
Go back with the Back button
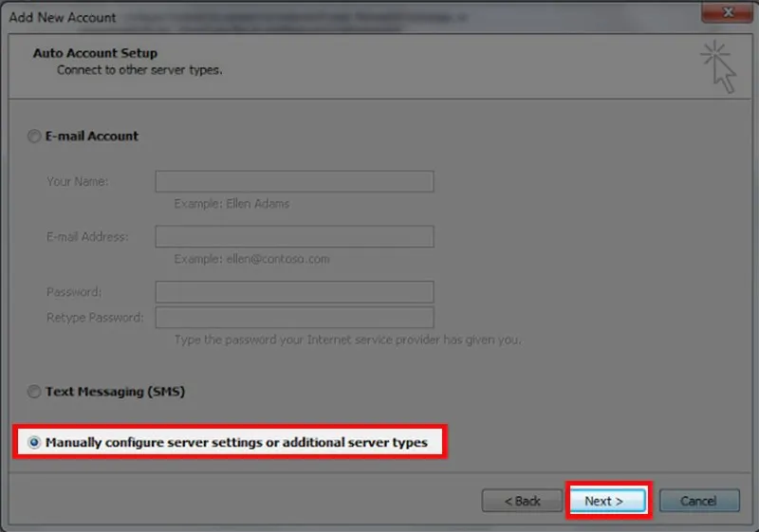click(x=515, y=501)
